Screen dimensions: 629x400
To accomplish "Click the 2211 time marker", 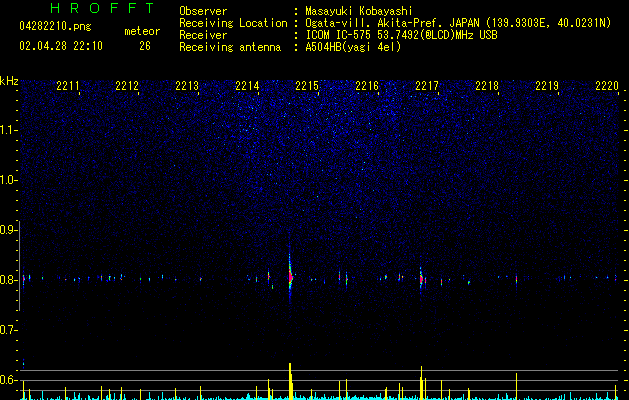I will pos(68,86).
